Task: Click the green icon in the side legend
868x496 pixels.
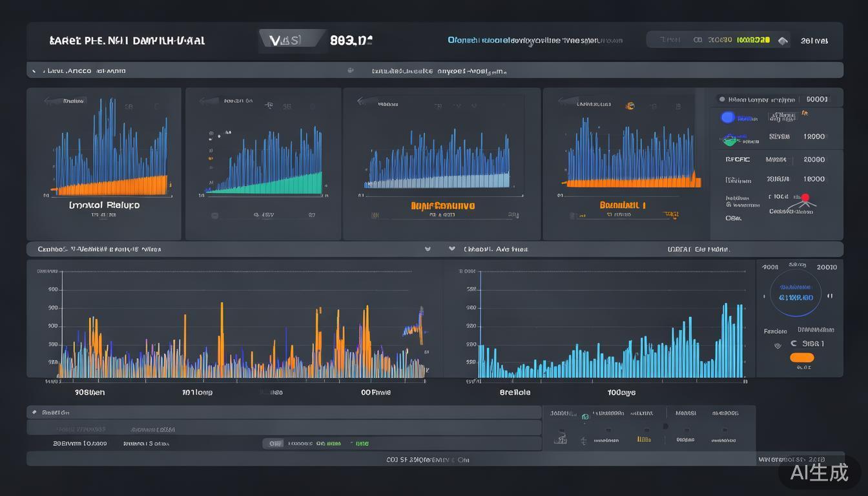Action: pyautogui.click(x=730, y=138)
